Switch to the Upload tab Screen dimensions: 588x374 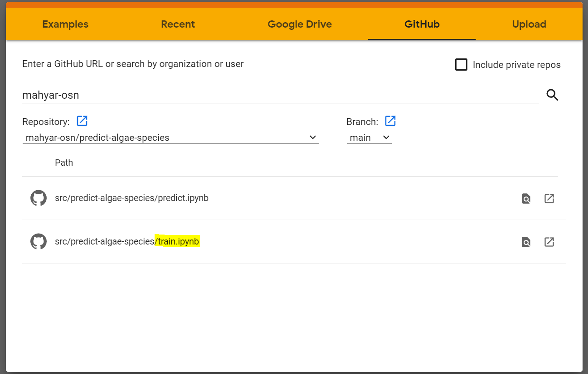529,24
